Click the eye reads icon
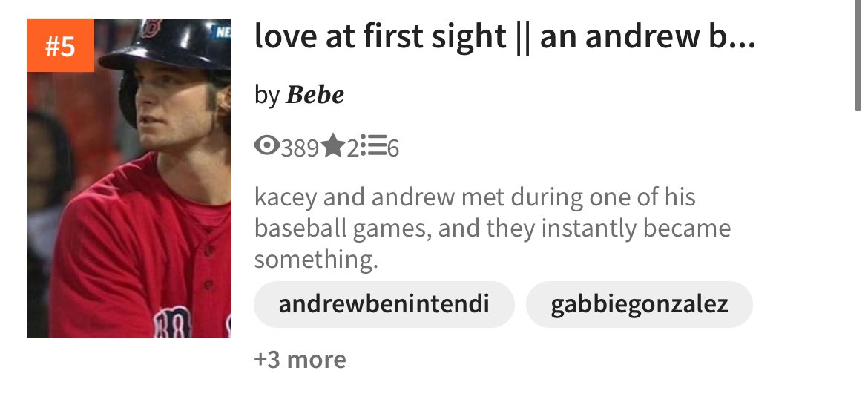This screenshot has height=405, width=868. (x=266, y=146)
